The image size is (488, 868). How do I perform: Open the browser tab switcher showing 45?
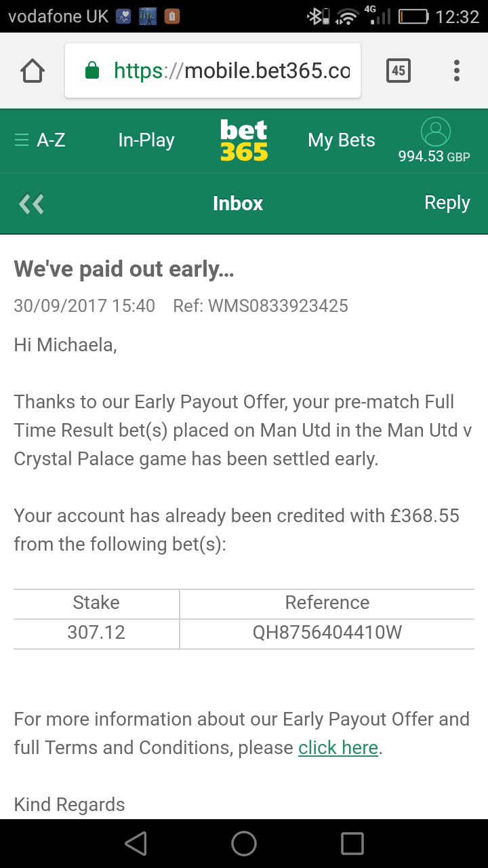(x=399, y=71)
